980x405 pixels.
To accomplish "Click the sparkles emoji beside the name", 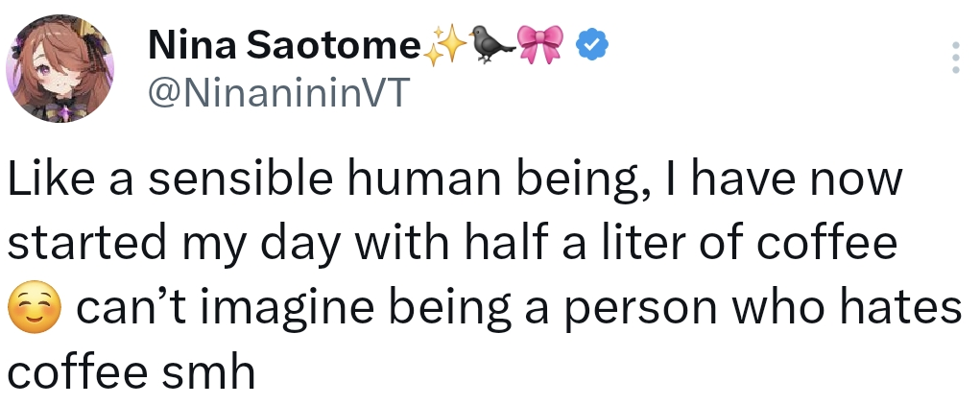I will tap(443, 43).
